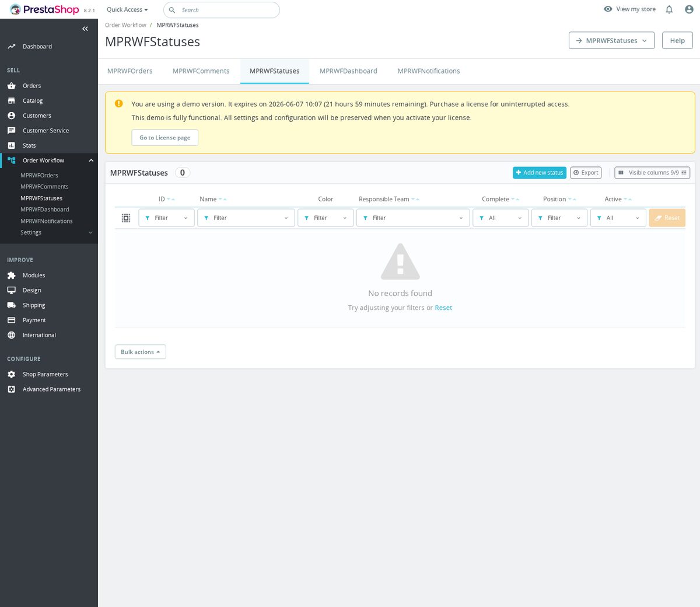Click the select-all rows grid icon
Screen dimensions: 700x607
[126, 218]
